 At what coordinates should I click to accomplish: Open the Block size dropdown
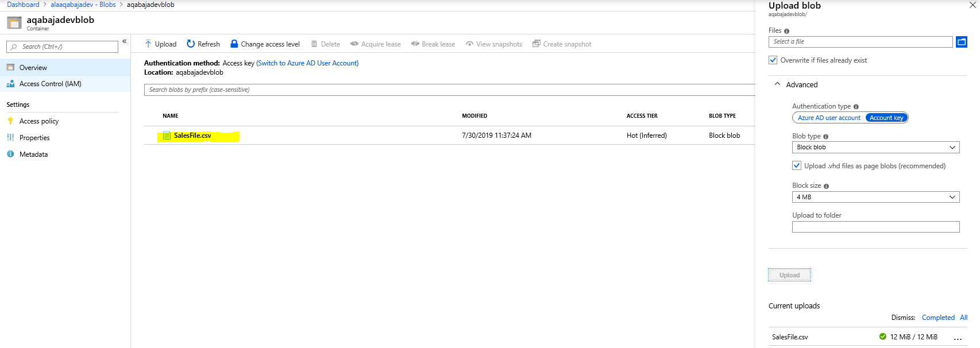(x=875, y=197)
